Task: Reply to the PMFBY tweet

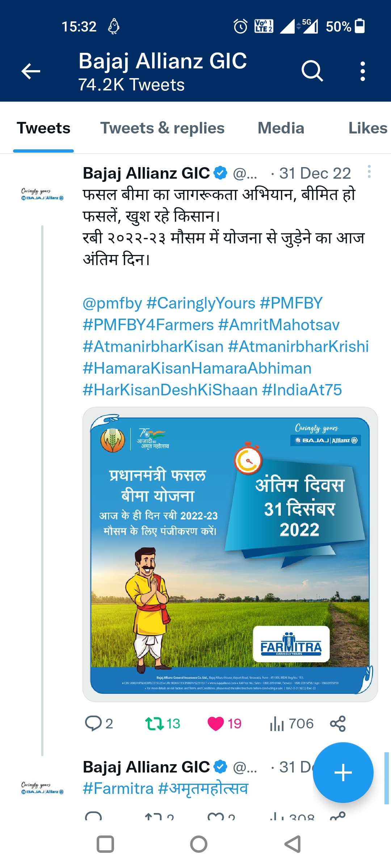Action: 93,724
